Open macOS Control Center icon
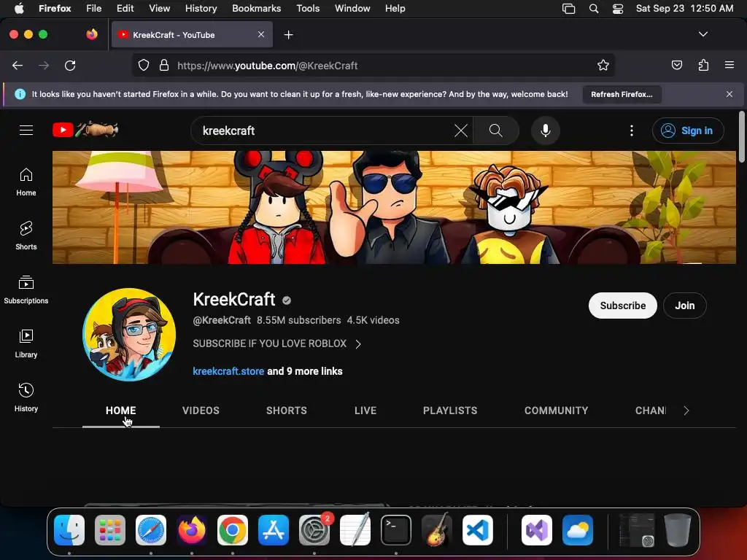Viewport: 747px width, 560px height. (x=618, y=9)
